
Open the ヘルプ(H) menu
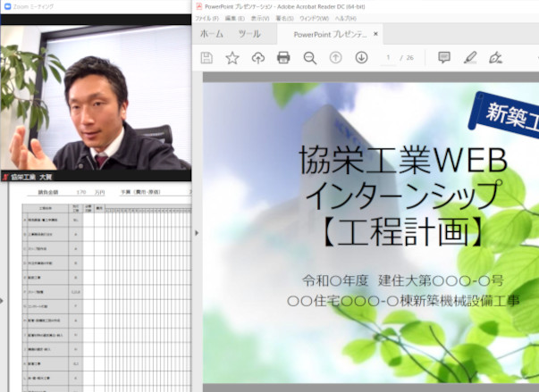point(346,18)
